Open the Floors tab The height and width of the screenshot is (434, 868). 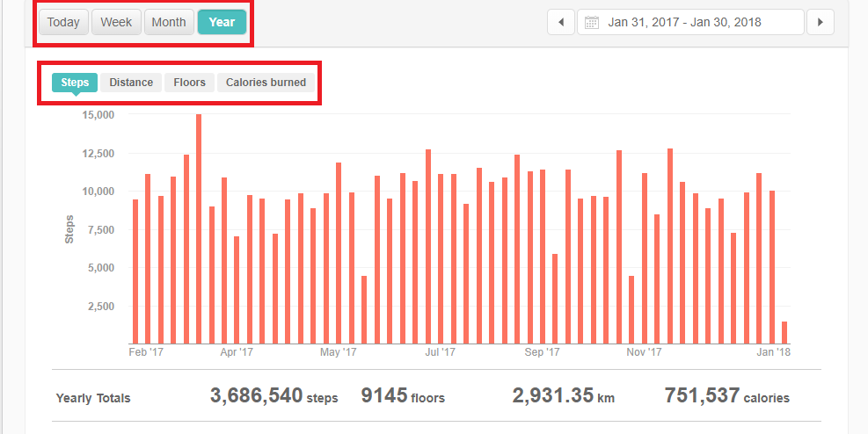click(x=189, y=83)
